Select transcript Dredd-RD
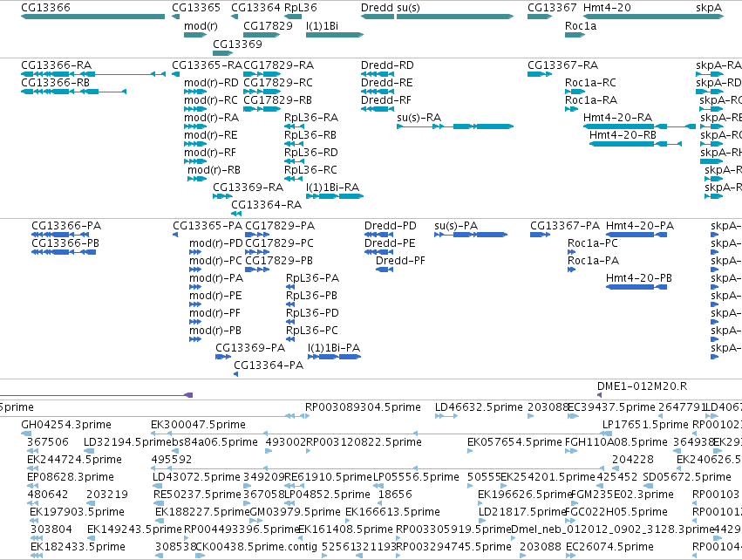The image size is (742, 560). point(378,74)
